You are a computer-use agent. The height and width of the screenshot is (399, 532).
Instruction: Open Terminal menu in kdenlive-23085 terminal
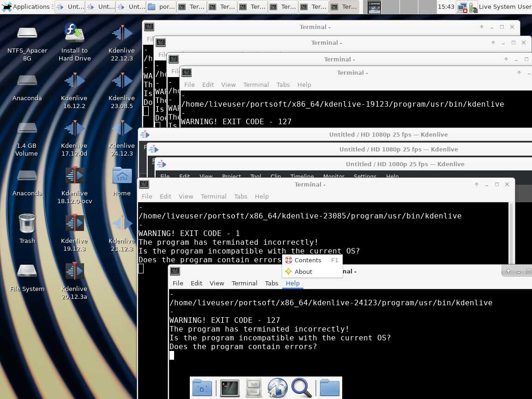click(x=214, y=196)
